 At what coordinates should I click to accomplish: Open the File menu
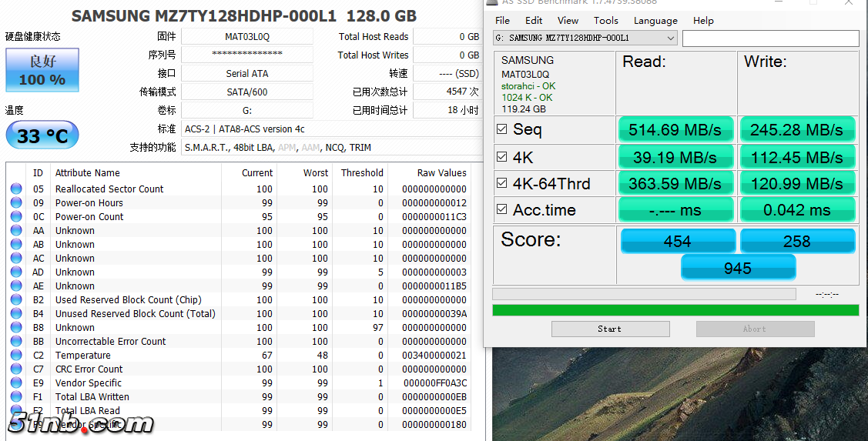pyautogui.click(x=503, y=21)
